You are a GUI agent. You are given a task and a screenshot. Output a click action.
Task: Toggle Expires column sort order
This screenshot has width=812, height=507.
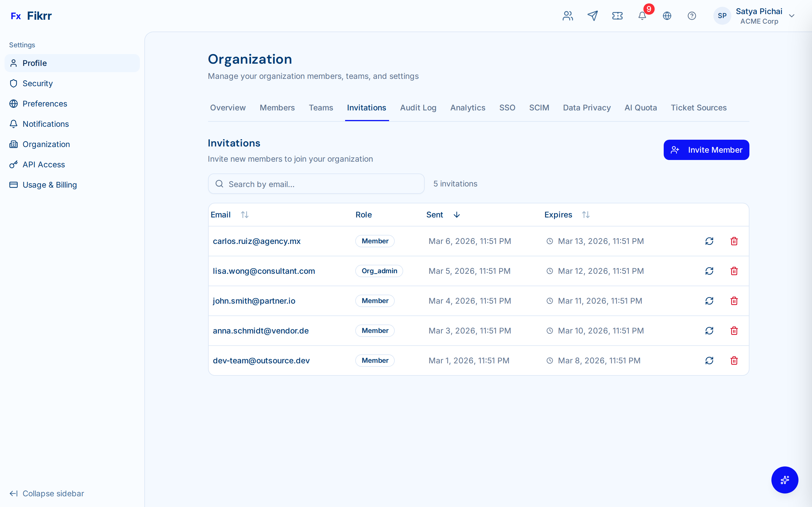(x=586, y=215)
